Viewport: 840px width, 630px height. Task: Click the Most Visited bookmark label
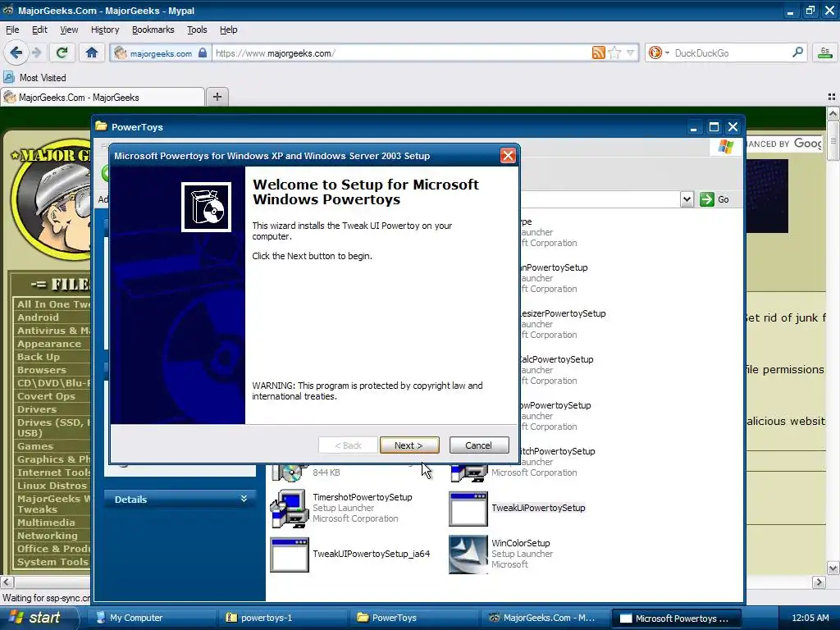coord(43,78)
